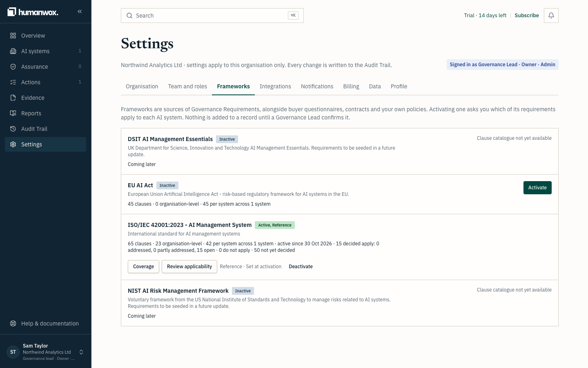The height and width of the screenshot is (368, 588).
Task: Expand the organisation switcher chevrons
Action: [x=81, y=352]
